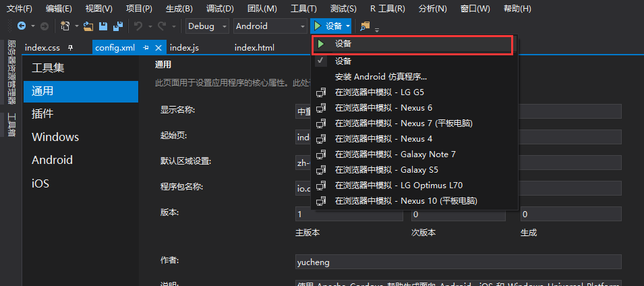Click the save all files icon
The image size is (644, 286).
tap(118, 26)
